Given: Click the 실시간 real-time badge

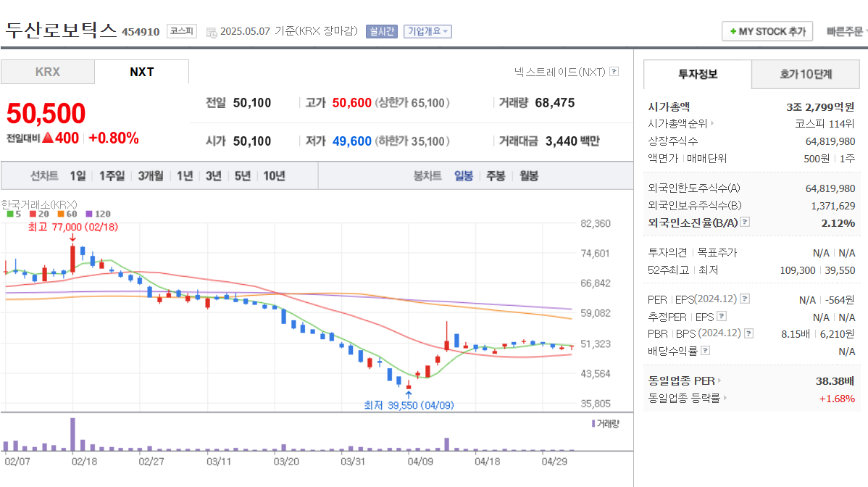Looking at the screenshot, I should coord(380,31).
